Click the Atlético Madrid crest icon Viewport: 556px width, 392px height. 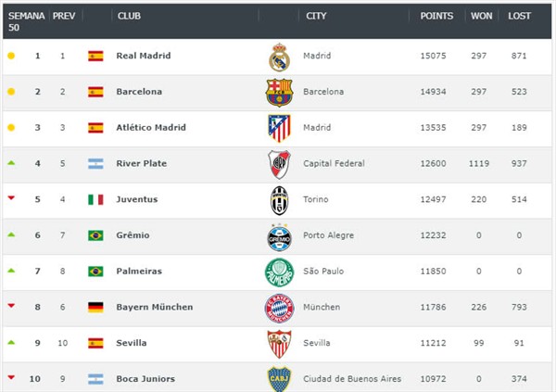(280, 128)
